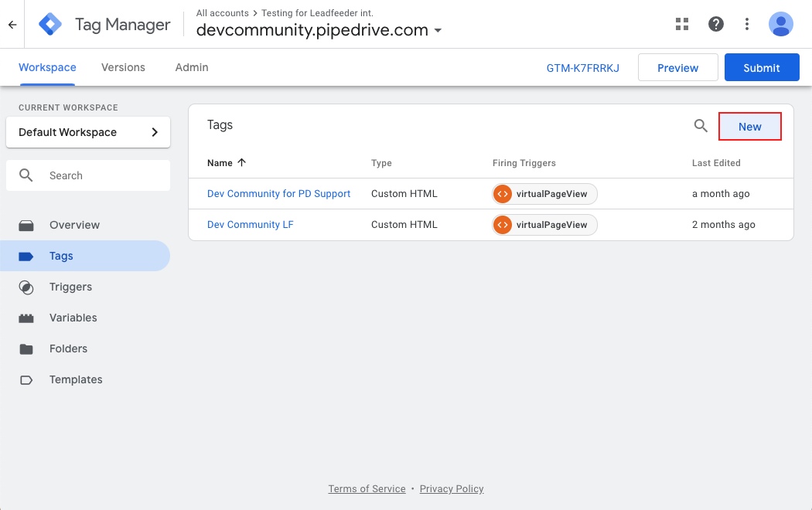This screenshot has width=812, height=510.
Task: Open the Google apps grid
Action: (682, 24)
